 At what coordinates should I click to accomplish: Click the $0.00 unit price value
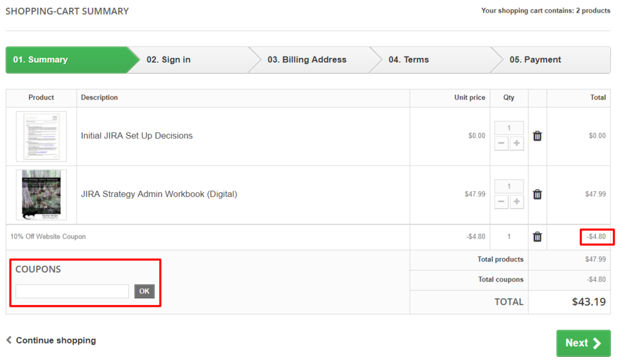tap(477, 136)
